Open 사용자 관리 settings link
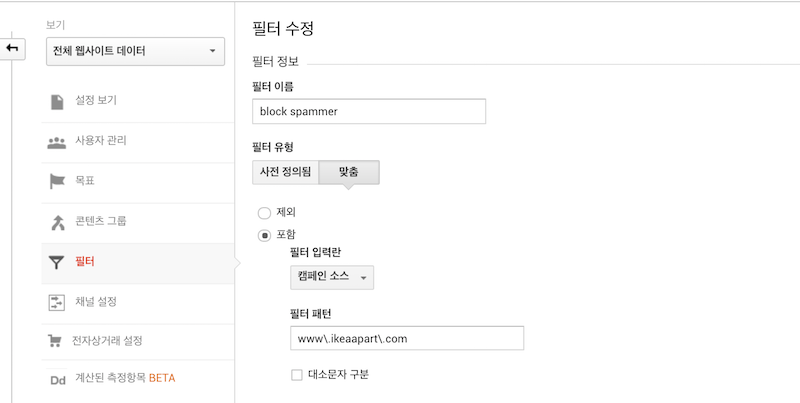 [101, 141]
